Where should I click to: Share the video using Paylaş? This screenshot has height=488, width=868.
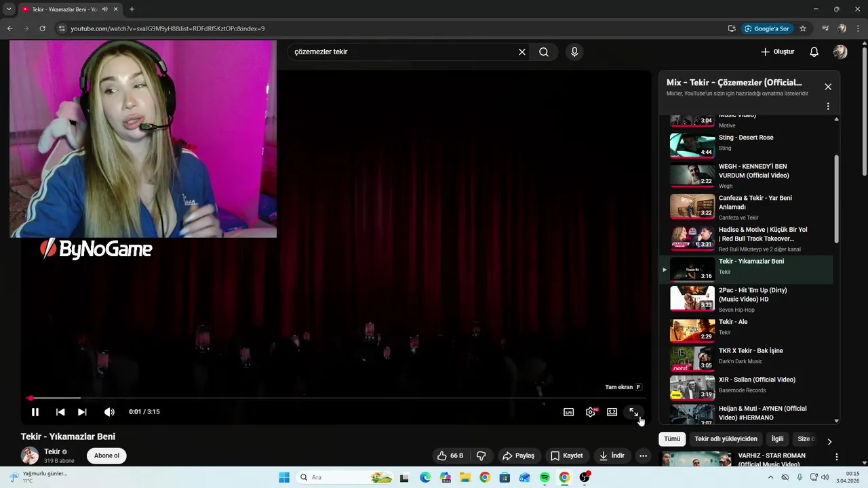click(519, 455)
